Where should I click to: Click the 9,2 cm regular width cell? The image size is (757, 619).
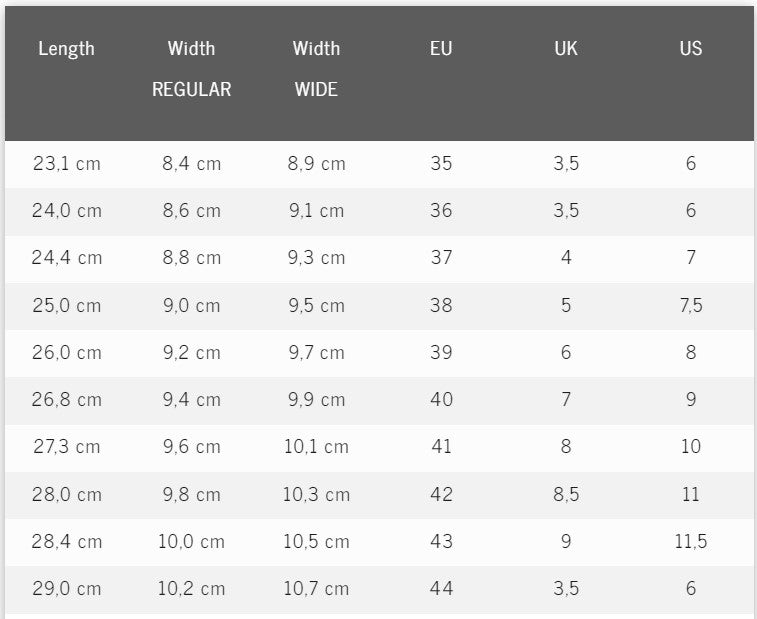191,352
